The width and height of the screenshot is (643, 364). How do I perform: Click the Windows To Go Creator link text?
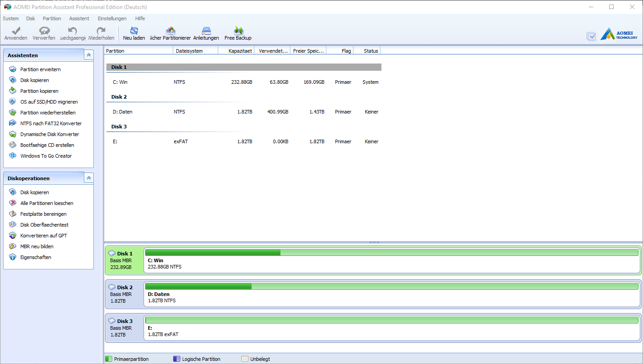coord(46,156)
